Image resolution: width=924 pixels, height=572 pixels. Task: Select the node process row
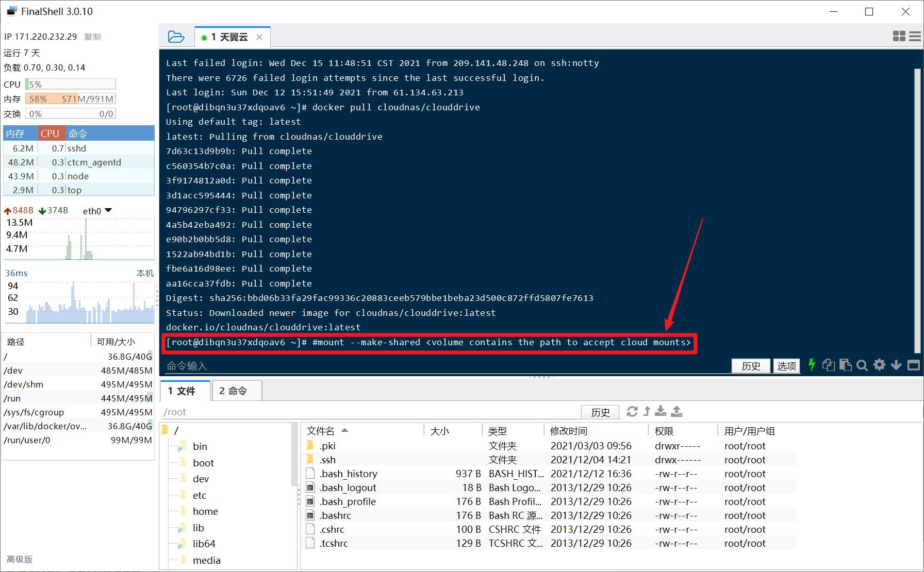tap(79, 176)
